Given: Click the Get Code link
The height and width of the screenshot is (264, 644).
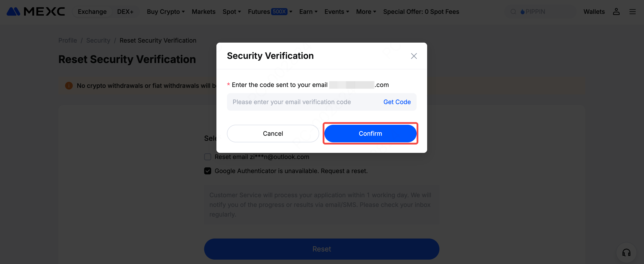Looking at the screenshot, I should pyautogui.click(x=397, y=102).
